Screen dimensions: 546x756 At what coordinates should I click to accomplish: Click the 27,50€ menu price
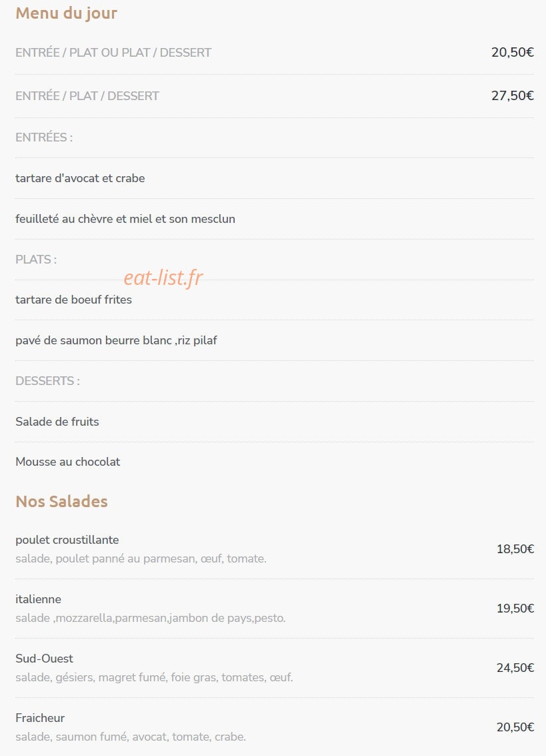point(512,96)
